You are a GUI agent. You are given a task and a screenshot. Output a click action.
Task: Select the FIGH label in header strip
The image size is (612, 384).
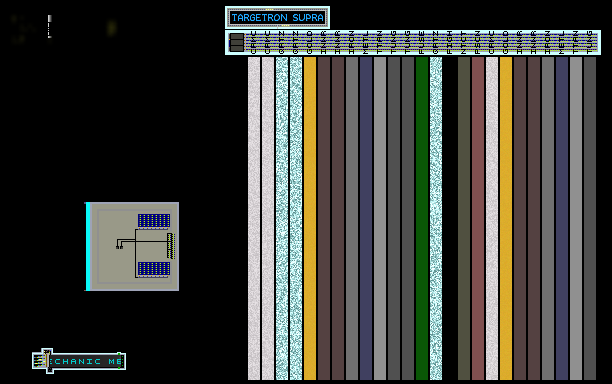pyautogui.click(x=450, y=43)
